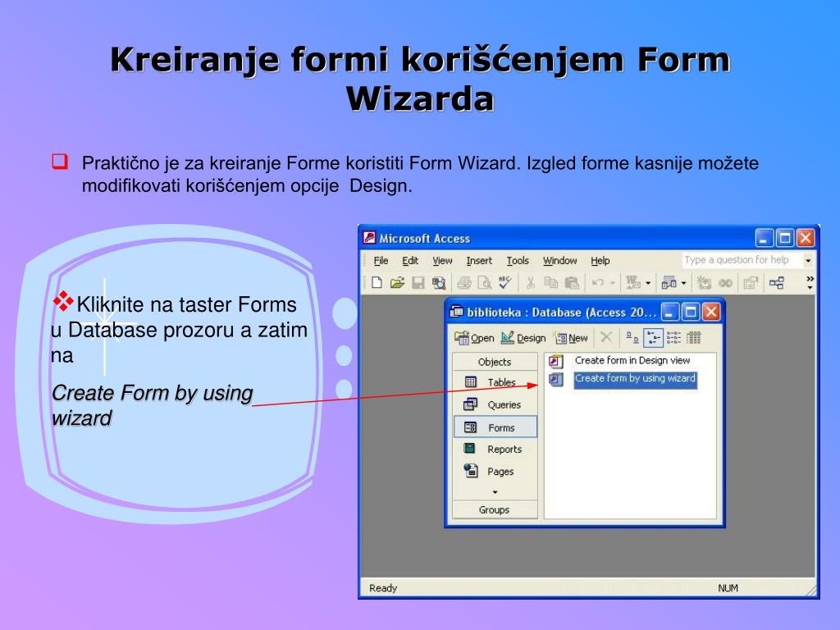Select Create form in Design view
The width and height of the screenshot is (840, 630).
[632, 361]
